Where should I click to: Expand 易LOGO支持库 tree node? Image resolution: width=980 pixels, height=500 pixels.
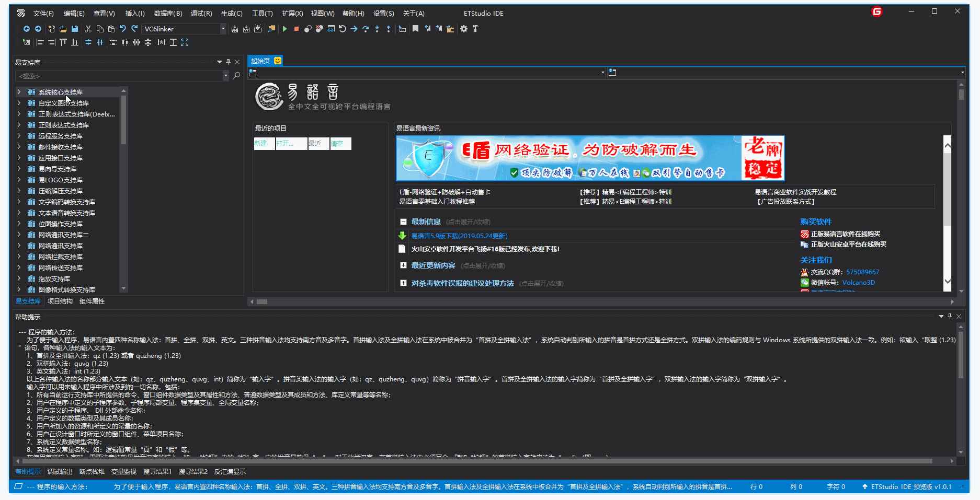[x=19, y=180]
